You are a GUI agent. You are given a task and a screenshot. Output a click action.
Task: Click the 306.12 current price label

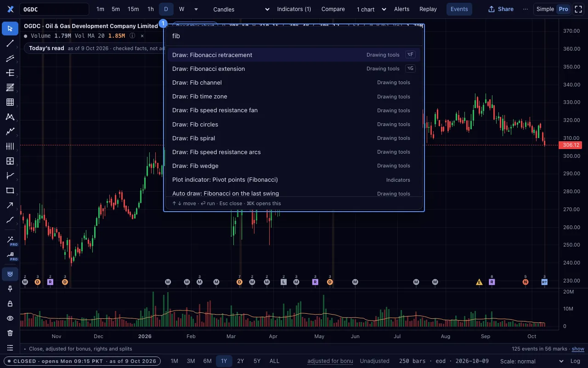[x=571, y=145]
